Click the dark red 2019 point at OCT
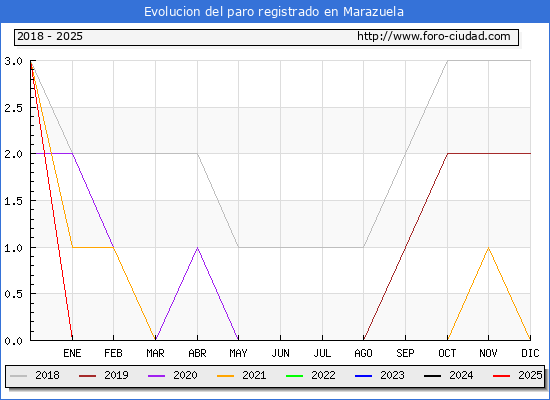 448,153
